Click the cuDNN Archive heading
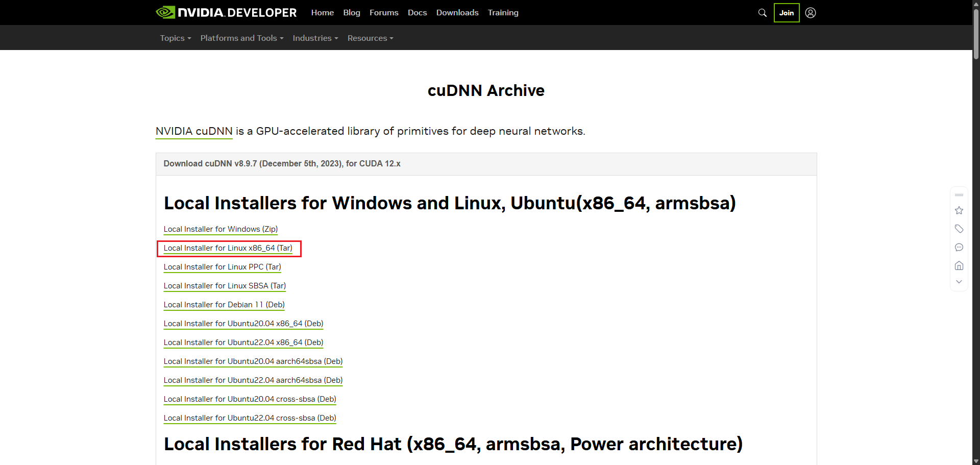This screenshot has width=980, height=465. [x=486, y=90]
